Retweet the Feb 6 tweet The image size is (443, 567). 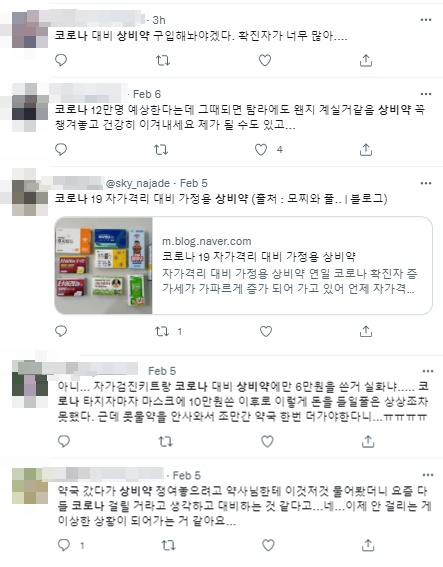pyautogui.click(x=161, y=149)
